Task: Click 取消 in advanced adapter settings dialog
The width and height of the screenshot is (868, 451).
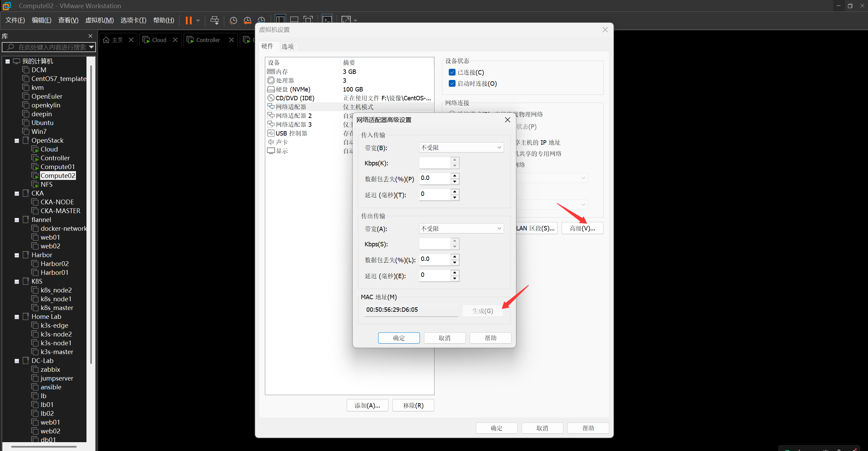Action: point(445,338)
